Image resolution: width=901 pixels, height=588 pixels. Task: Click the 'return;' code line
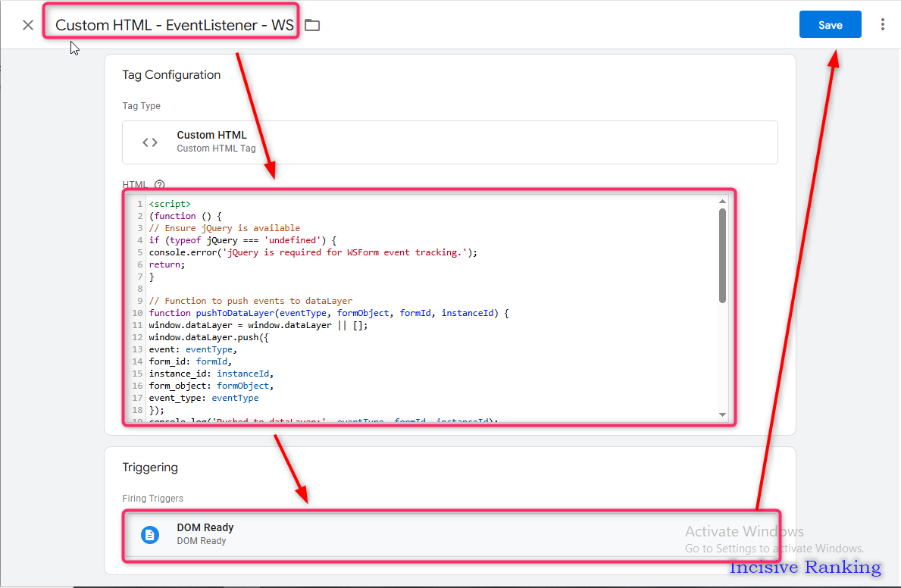(x=167, y=264)
